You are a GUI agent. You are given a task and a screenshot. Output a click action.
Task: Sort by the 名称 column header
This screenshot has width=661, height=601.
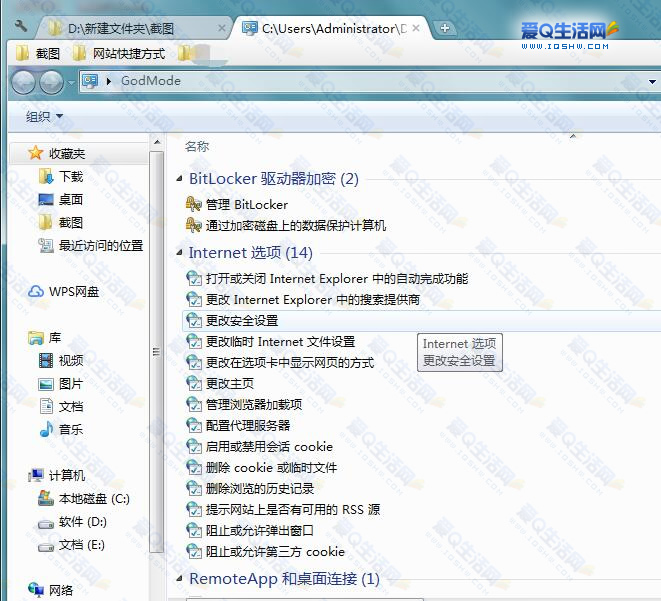click(x=197, y=146)
